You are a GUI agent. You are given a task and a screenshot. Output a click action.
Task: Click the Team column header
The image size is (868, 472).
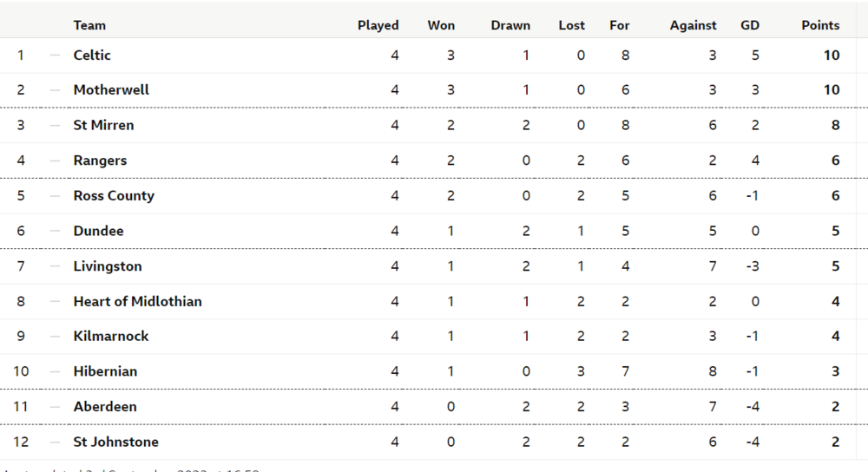click(x=89, y=25)
